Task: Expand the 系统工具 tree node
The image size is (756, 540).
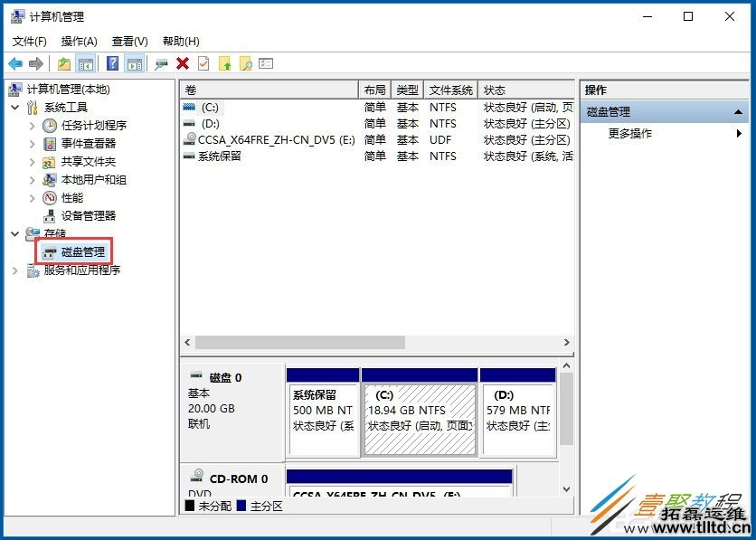Action: 14,107
